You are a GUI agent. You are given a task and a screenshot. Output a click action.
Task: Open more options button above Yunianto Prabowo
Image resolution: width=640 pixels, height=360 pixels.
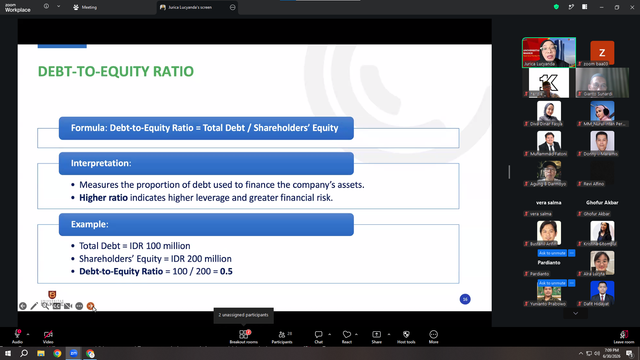coord(571,283)
